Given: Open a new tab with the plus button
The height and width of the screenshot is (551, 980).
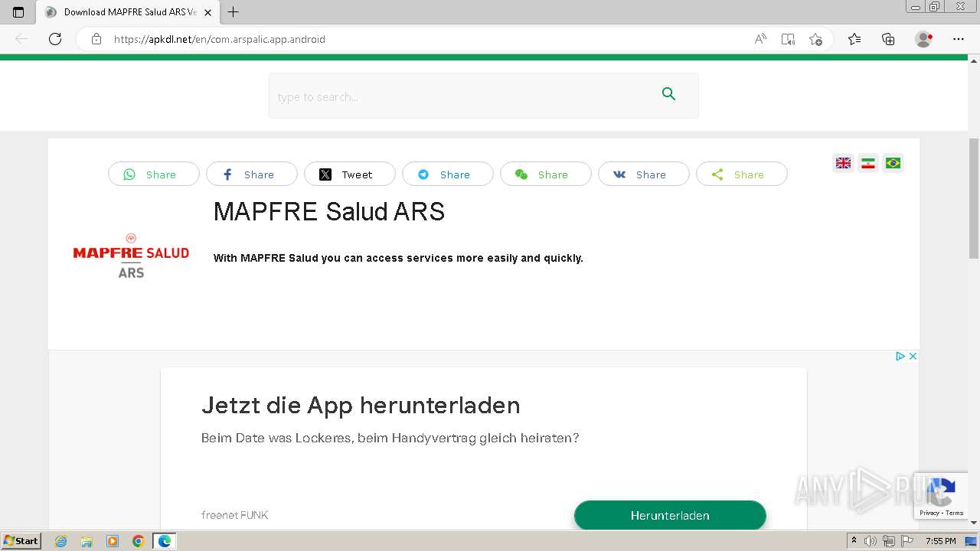Looking at the screenshot, I should [234, 12].
